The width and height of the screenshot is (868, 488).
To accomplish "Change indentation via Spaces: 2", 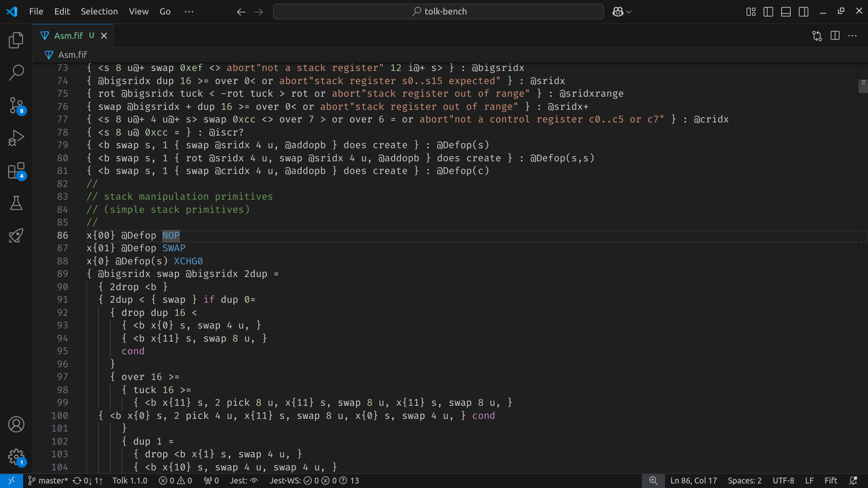I will 745,481.
